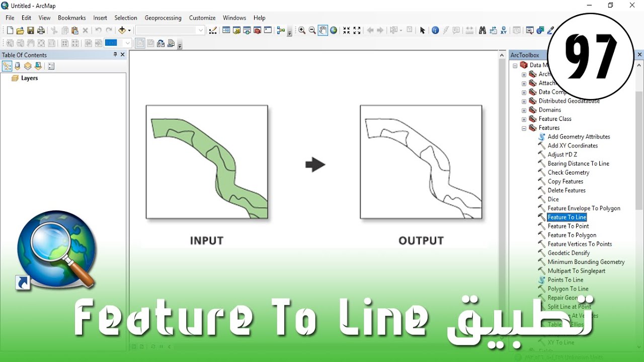Open the Python window icon

[268, 31]
